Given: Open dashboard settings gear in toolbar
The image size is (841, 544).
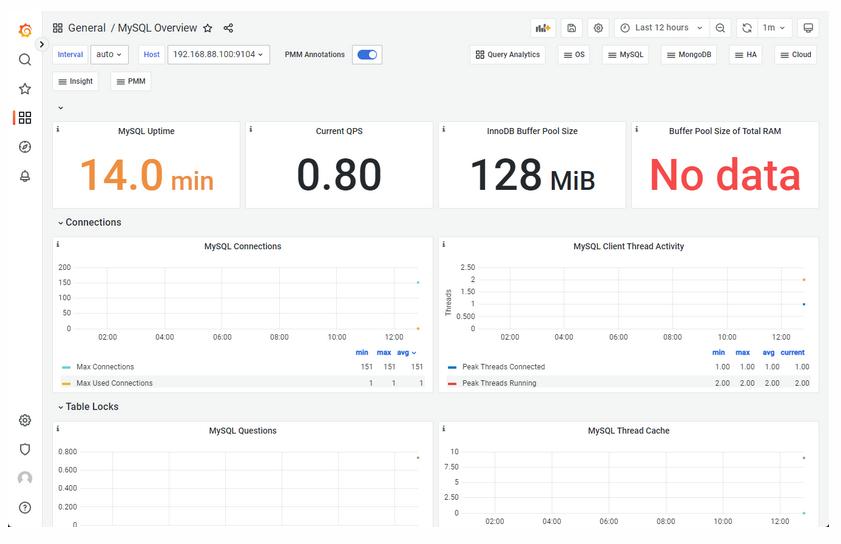Looking at the screenshot, I should click(x=599, y=28).
